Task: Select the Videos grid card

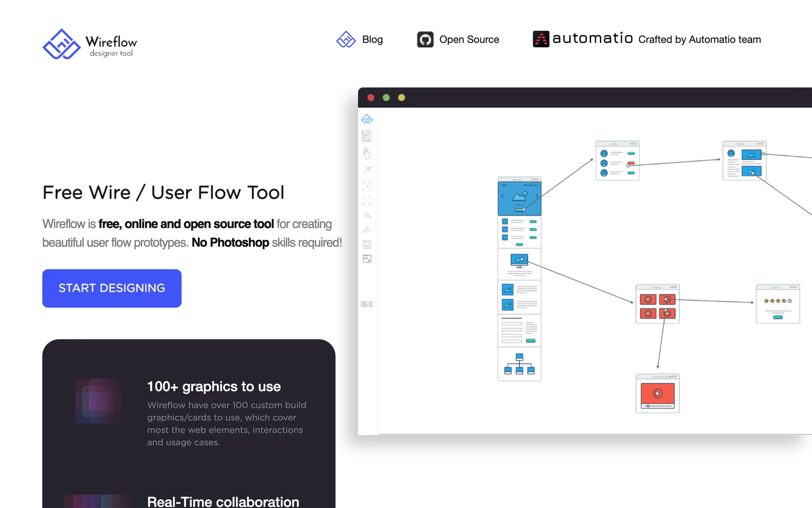Action: [x=658, y=304]
